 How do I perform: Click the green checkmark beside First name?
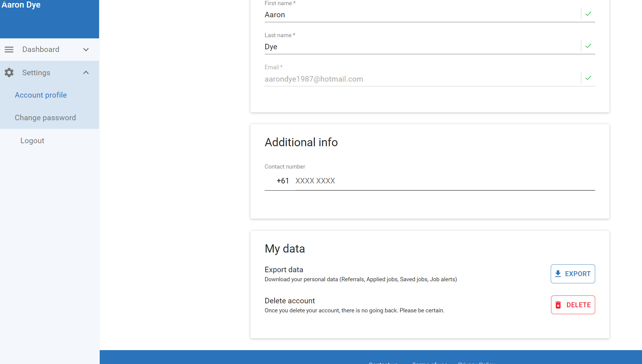pos(588,14)
